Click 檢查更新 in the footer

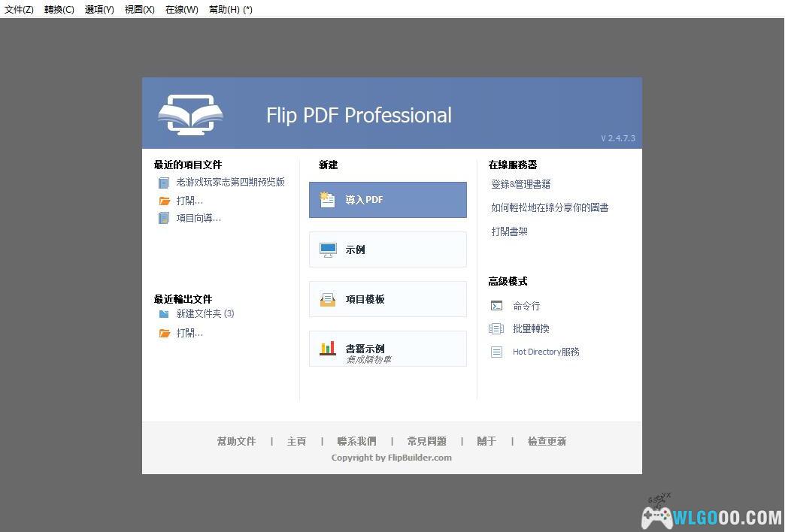click(x=547, y=441)
